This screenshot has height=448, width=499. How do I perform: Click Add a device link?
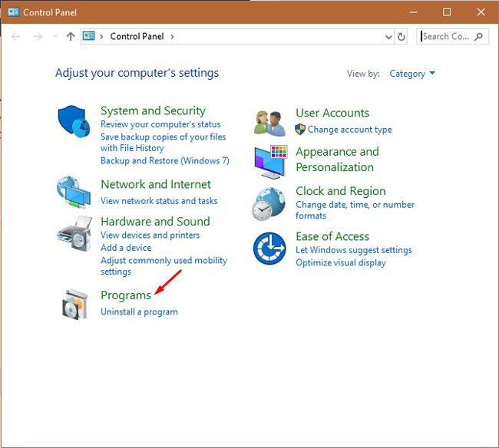(x=126, y=248)
